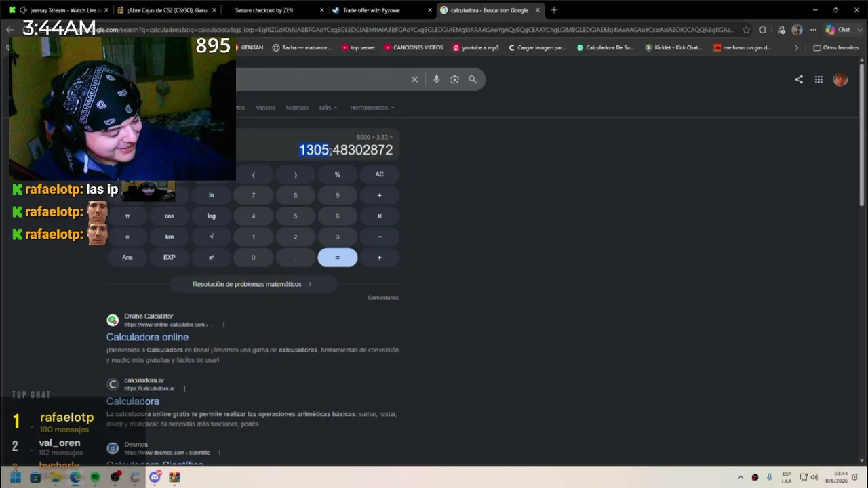
Task: Bookmark this page with the star icon
Action: tap(746, 30)
